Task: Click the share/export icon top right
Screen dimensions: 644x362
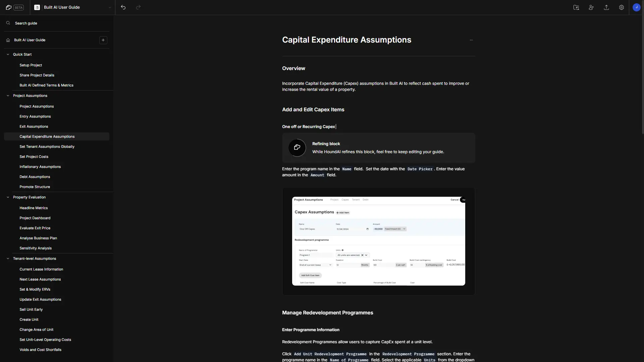Action: [606, 7]
